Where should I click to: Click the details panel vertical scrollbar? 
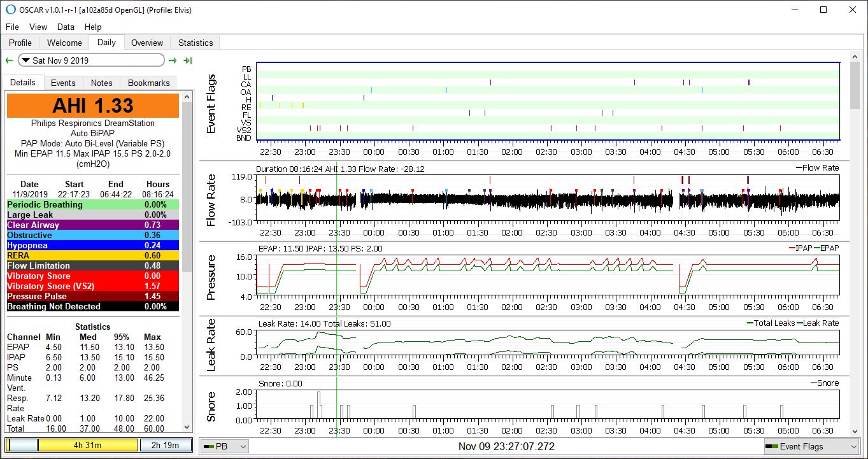coord(187,262)
